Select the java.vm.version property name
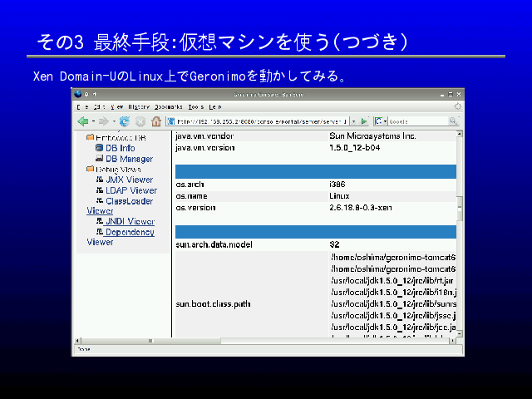532x399 pixels. click(x=205, y=148)
